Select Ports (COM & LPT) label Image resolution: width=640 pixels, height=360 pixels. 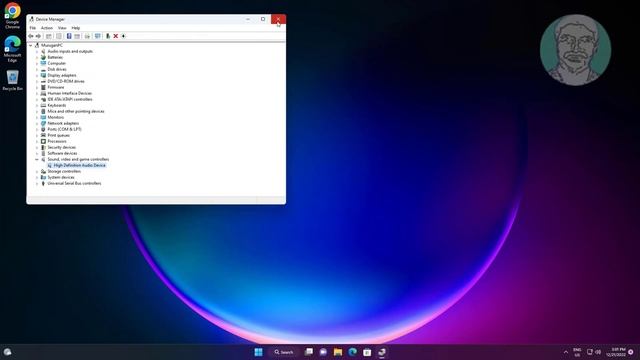coord(64,129)
